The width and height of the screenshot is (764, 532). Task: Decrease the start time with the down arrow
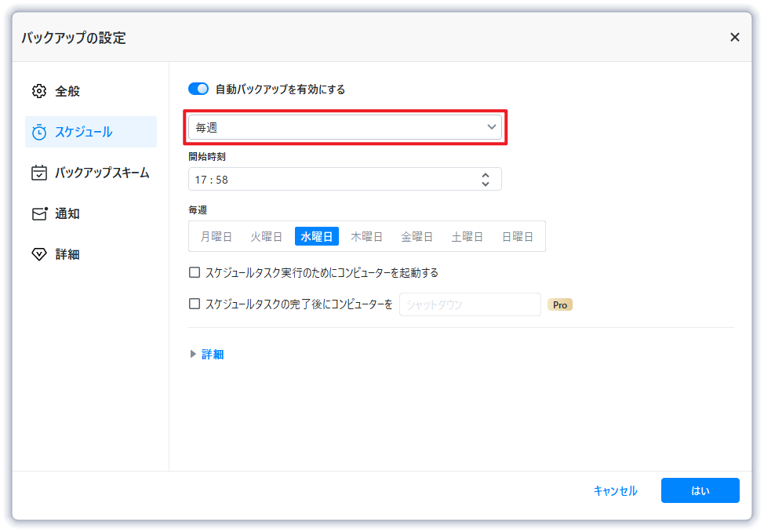tap(486, 184)
